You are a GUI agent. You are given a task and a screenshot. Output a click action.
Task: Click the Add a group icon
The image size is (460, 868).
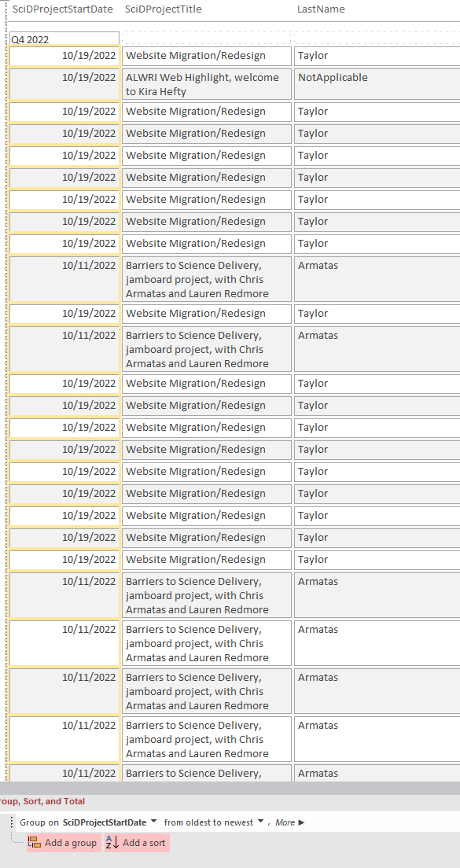35,843
